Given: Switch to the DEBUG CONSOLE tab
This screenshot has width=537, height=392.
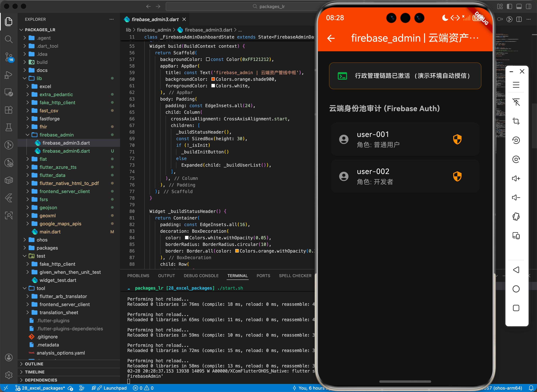Looking at the screenshot, I should 201,275.
